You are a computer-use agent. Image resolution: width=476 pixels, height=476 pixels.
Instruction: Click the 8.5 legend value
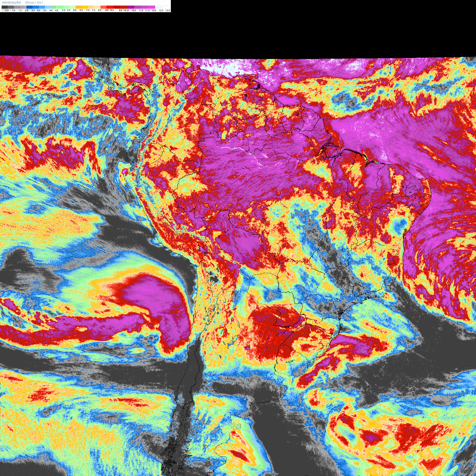107,10
